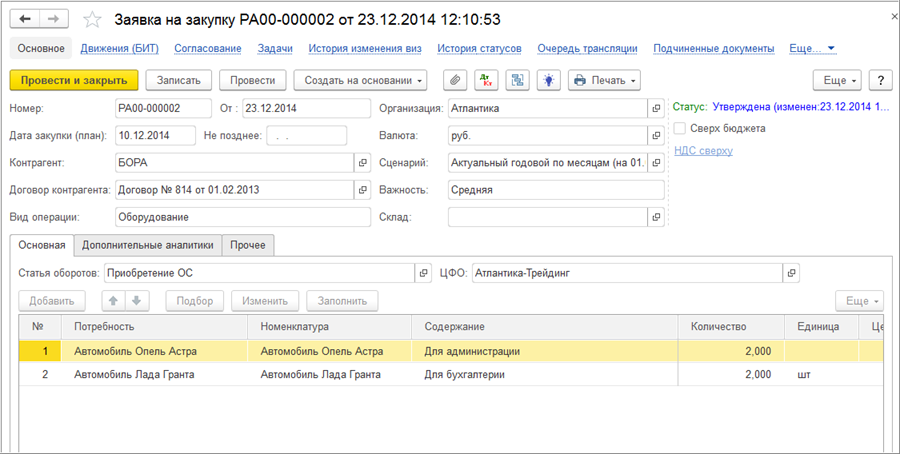
Task: Open the Контрагент field selection button
Action: pyautogui.click(x=362, y=162)
